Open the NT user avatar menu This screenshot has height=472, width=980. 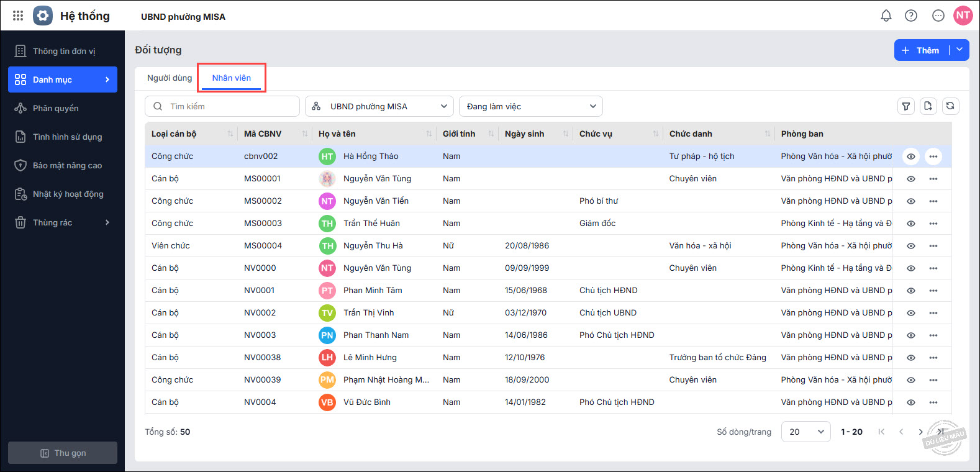tap(963, 16)
